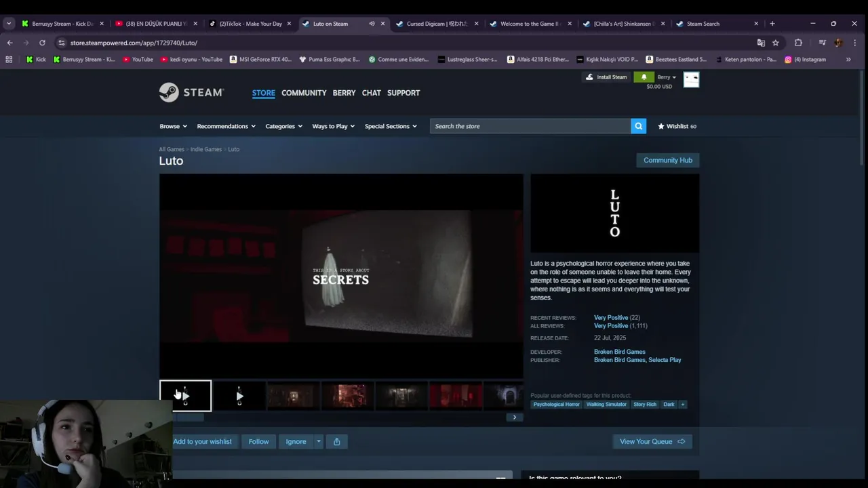This screenshot has width=868, height=488.
Task: Open the green notification bell
Action: pos(644,77)
